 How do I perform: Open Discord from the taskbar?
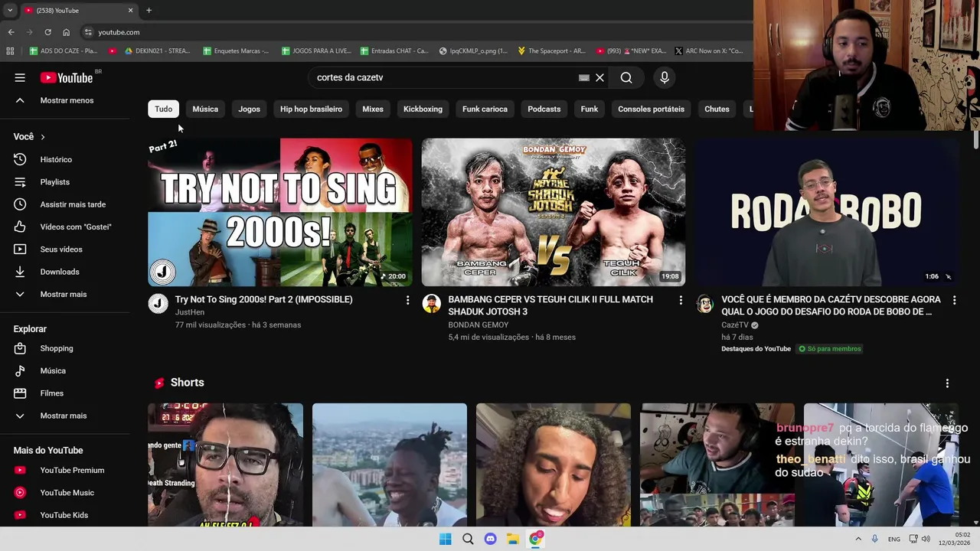tap(490, 539)
